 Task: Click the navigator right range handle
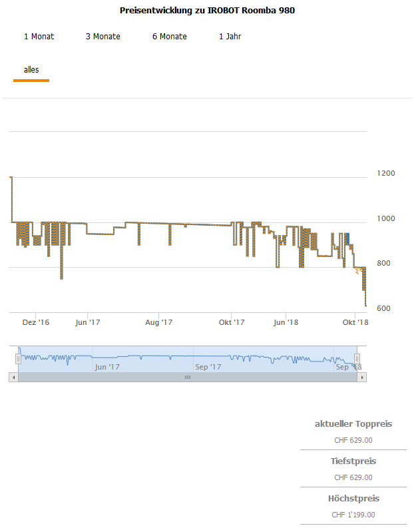[x=357, y=359]
